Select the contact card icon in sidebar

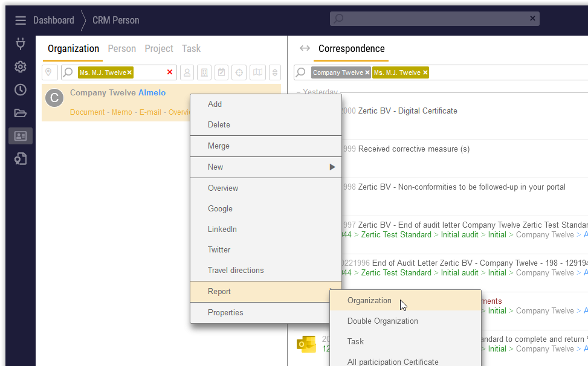tap(21, 136)
